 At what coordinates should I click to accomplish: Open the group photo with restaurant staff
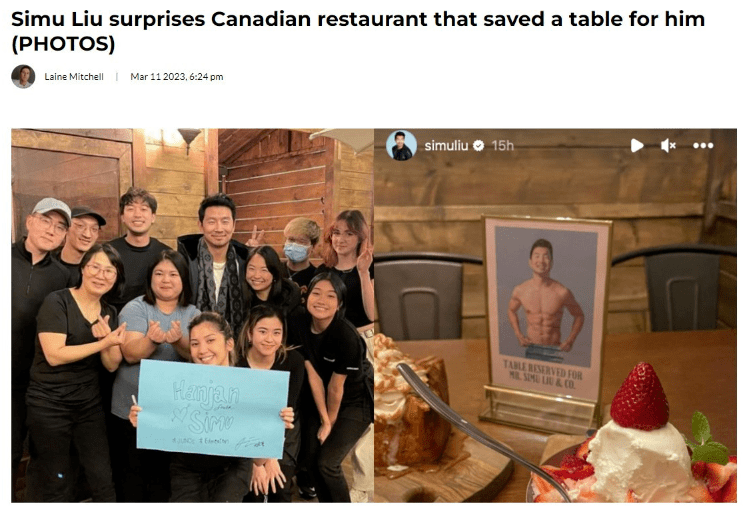[x=193, y=315]
